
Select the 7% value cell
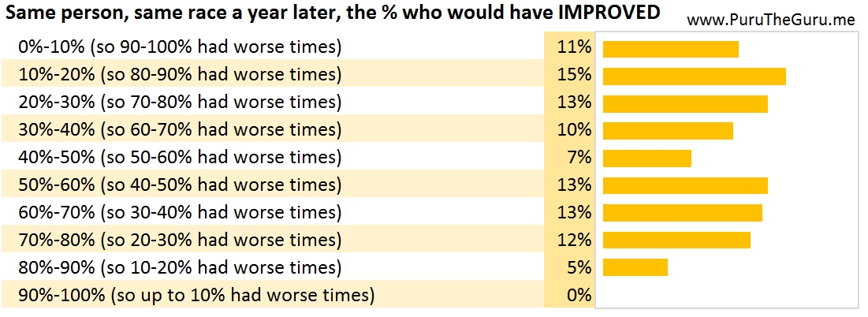[x=578, y=158]
